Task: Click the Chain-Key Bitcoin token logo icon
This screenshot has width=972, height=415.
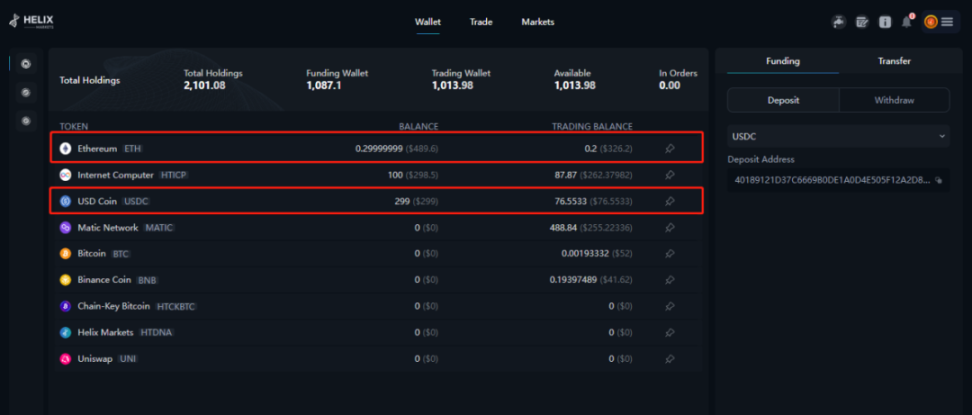Action: (x=65, y=306)
